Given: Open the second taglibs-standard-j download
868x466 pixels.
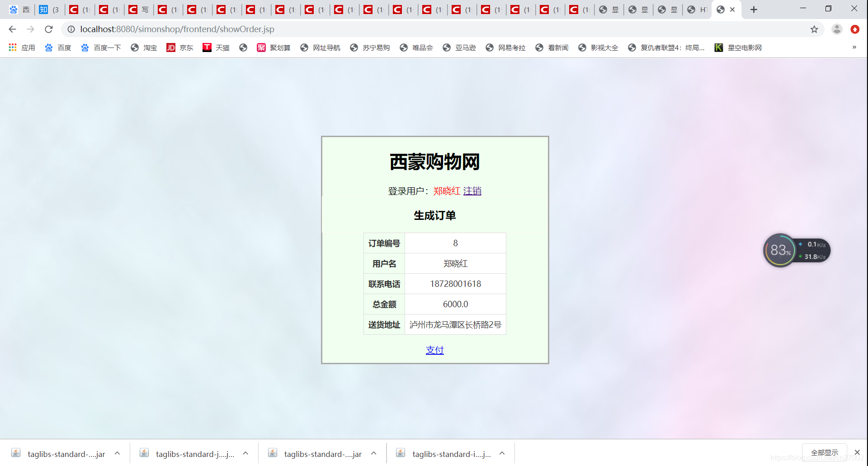Looking at the screenshot, I should pos(187,454).
